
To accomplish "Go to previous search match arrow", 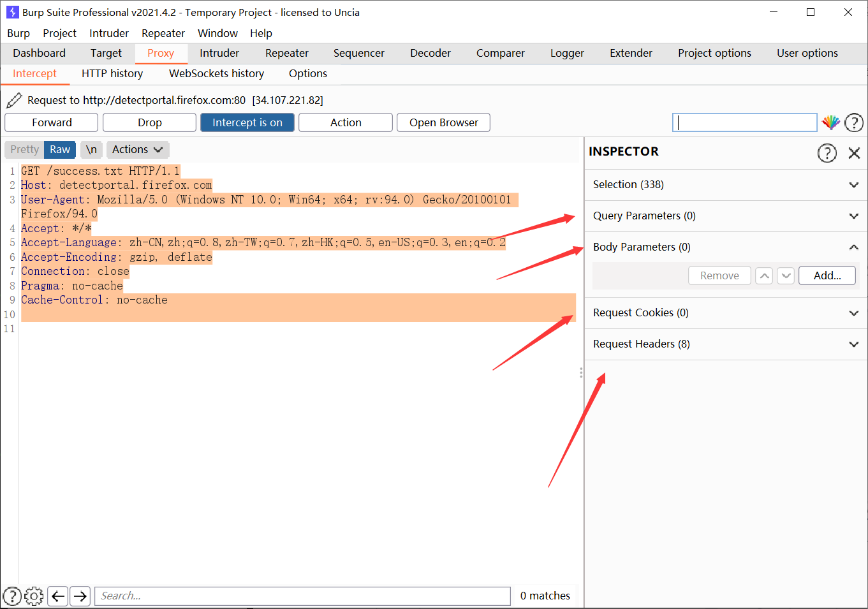I will (x=58, y=596).
